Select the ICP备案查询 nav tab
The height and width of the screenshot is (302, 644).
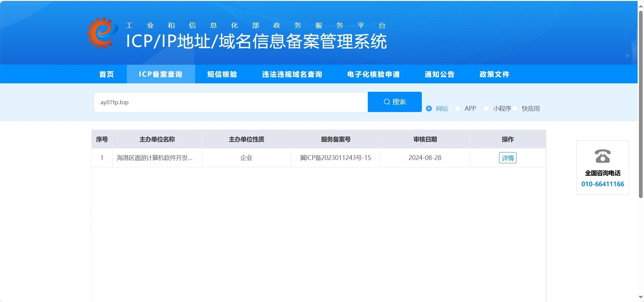(x=160, y=74)
